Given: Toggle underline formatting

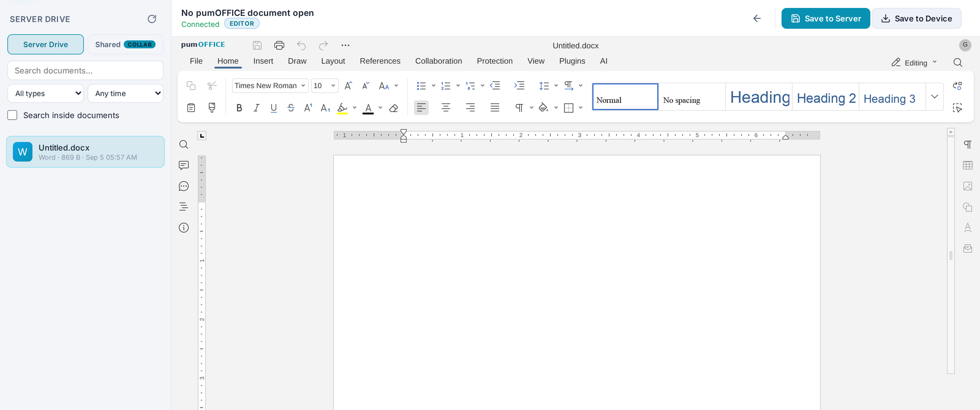Looking at the screenshot, I should (x=274, y=108).
